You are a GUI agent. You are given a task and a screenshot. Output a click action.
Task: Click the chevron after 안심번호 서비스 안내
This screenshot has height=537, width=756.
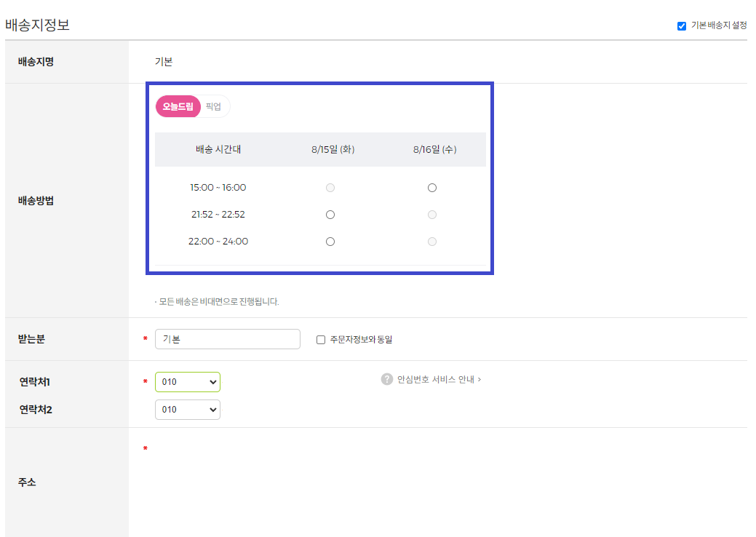[479, 379]
